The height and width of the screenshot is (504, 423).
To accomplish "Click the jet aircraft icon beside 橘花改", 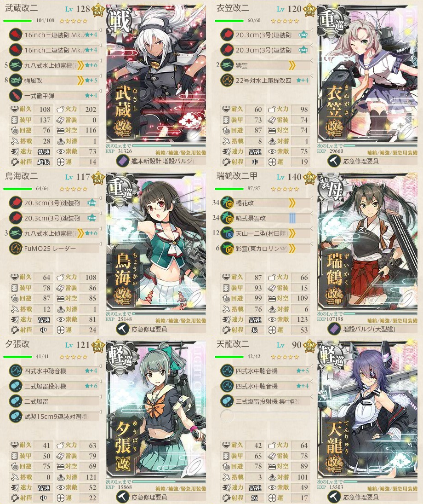I will coord(227,203).
